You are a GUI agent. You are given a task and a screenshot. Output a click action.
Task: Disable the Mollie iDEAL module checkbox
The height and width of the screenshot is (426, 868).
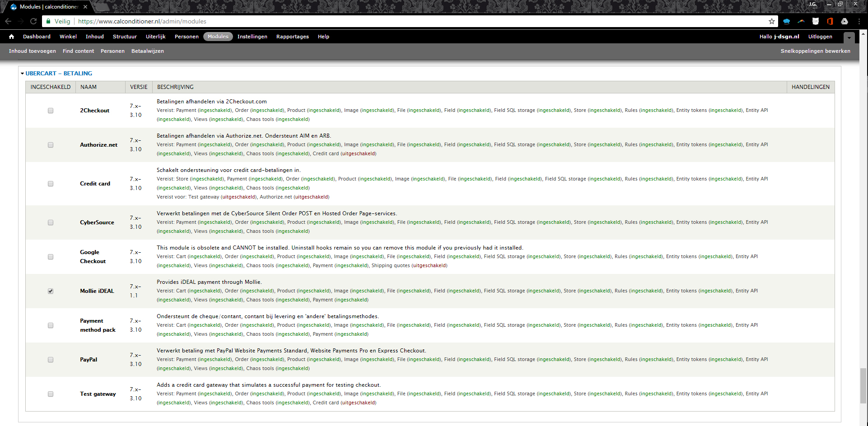[x=51, y=291]
